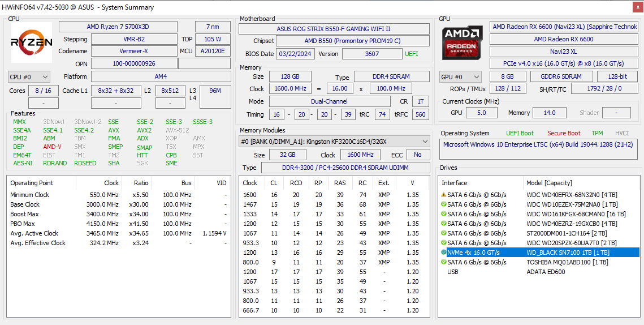Select the 1467 MHz XMP timing row

point(334,204)
